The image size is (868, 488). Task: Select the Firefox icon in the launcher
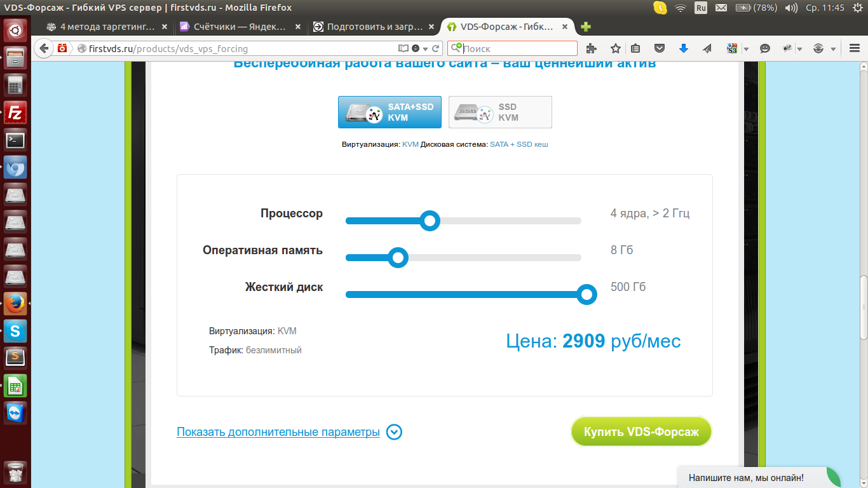point(15,304)
